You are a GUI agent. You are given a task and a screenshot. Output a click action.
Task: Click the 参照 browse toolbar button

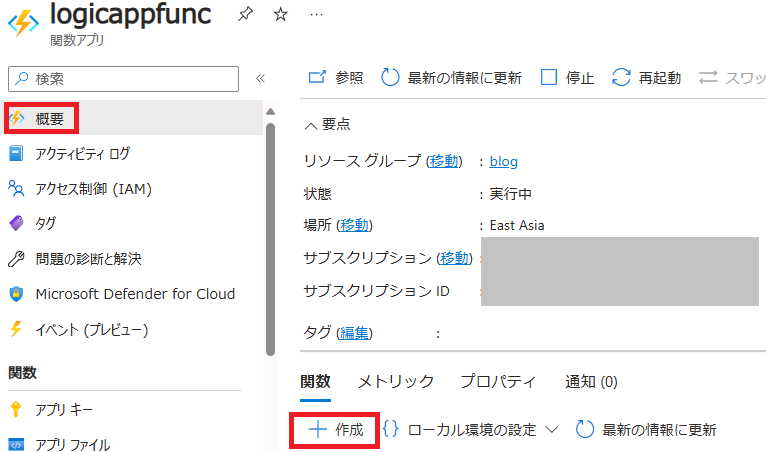tap(336, 78)
